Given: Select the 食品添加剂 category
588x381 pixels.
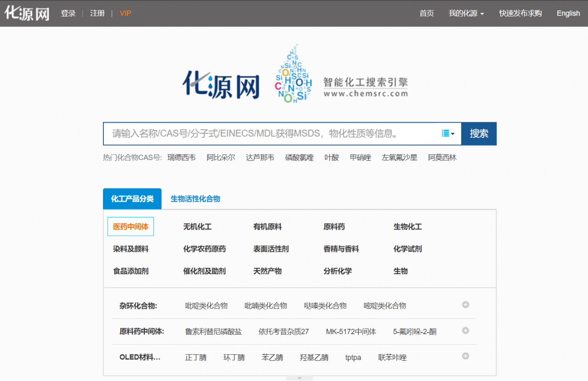Looking at the screenshot, I should [131, 271].
